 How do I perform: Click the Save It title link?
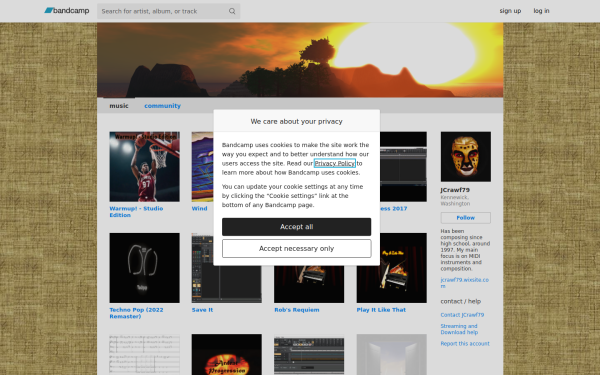(x=202, y=310)
